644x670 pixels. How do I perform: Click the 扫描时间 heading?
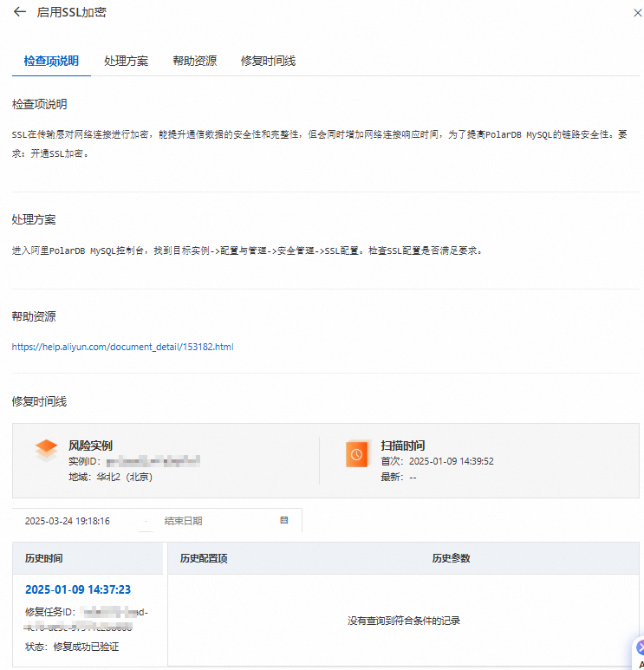[402, 446]
